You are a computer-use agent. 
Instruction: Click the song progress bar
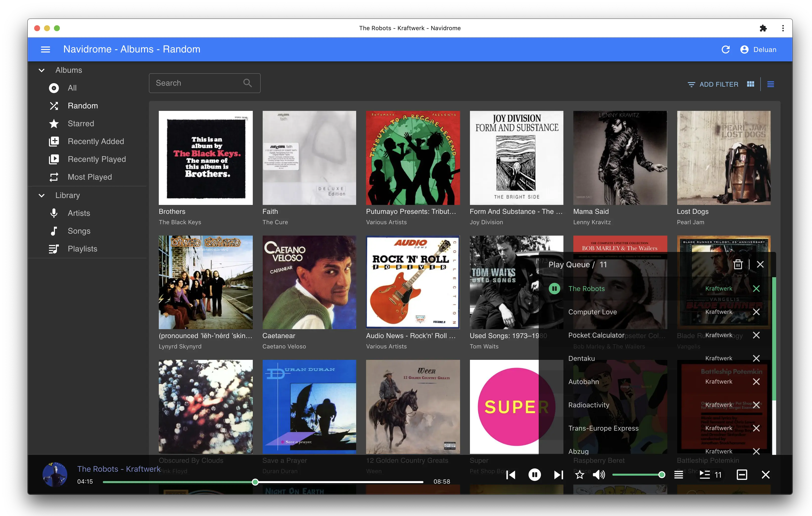[337, 482]
